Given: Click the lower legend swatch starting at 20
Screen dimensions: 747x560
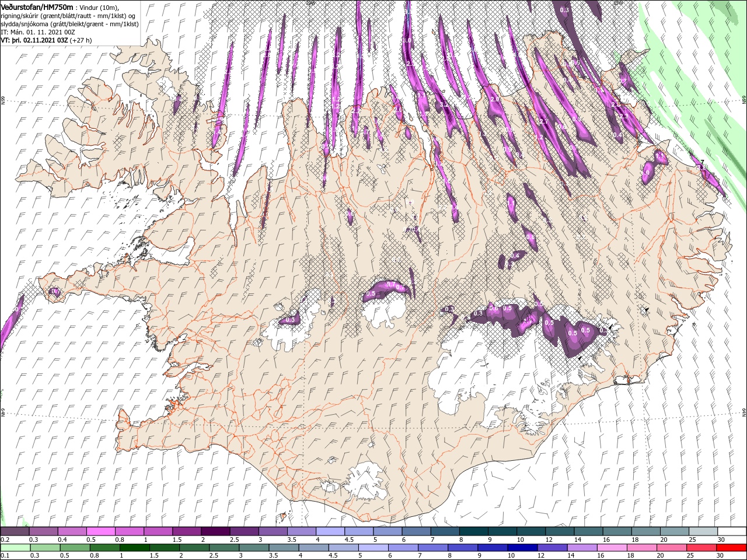Looking at the screenshot, I should pyautogui.click(x=671, y=548).
